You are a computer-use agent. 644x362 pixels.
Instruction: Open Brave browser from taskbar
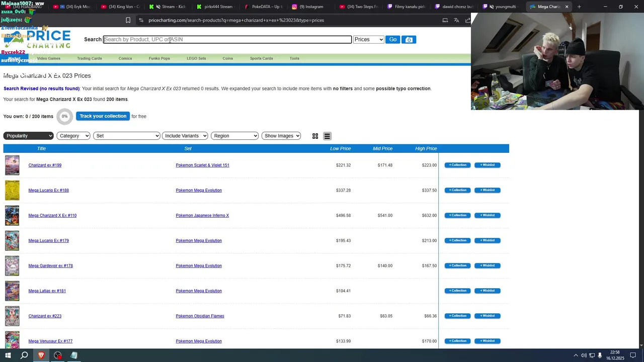coord(41,355)
